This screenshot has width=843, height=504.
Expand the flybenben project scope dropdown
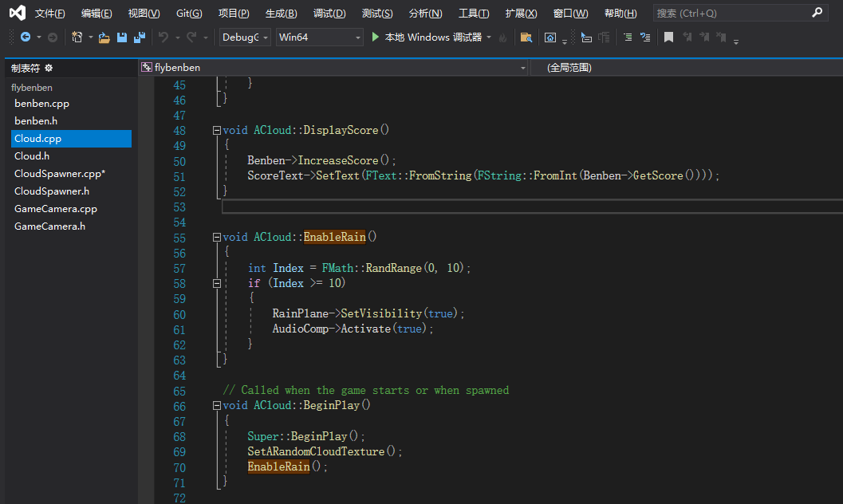pyautogui.click(x=523, y=69)
